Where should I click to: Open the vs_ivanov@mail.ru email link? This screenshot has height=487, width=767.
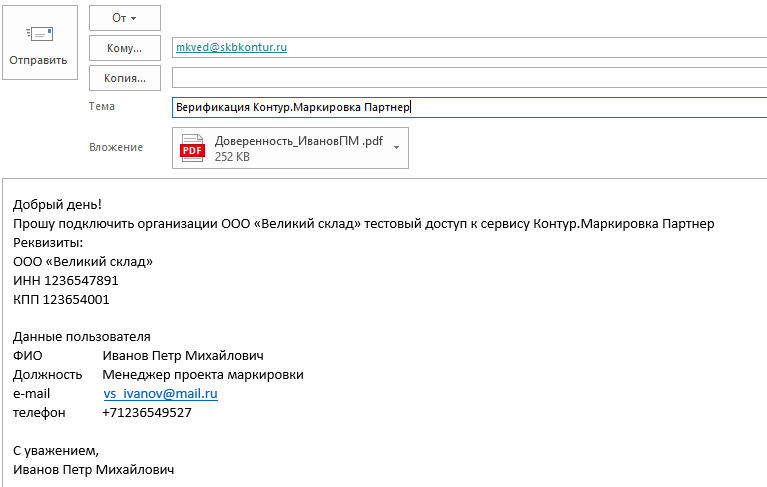(x=160, y=394)
